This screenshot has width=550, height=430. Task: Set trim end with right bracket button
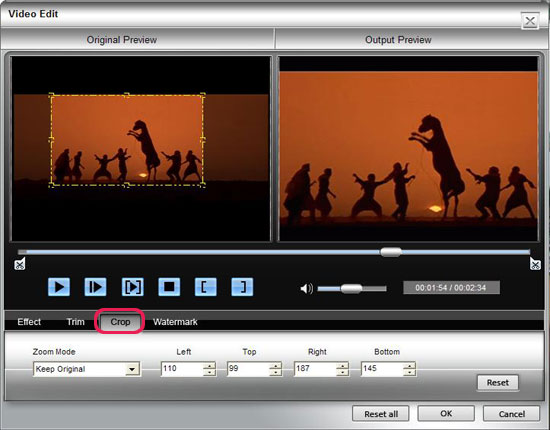(x=242, y=287)
